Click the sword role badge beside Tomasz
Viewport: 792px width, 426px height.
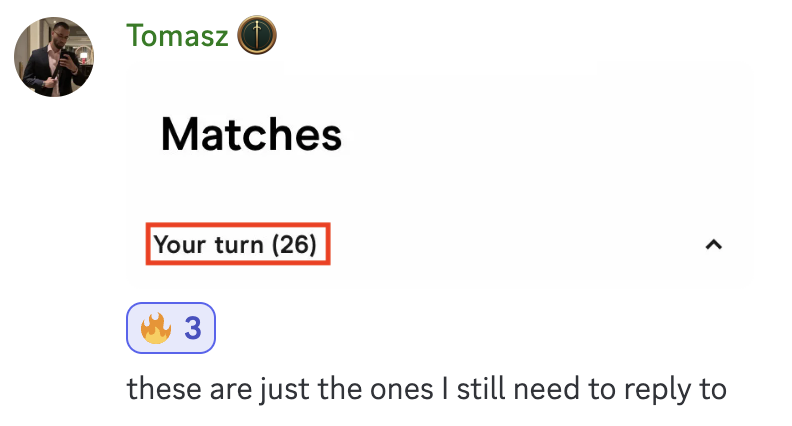click(257, 35)
